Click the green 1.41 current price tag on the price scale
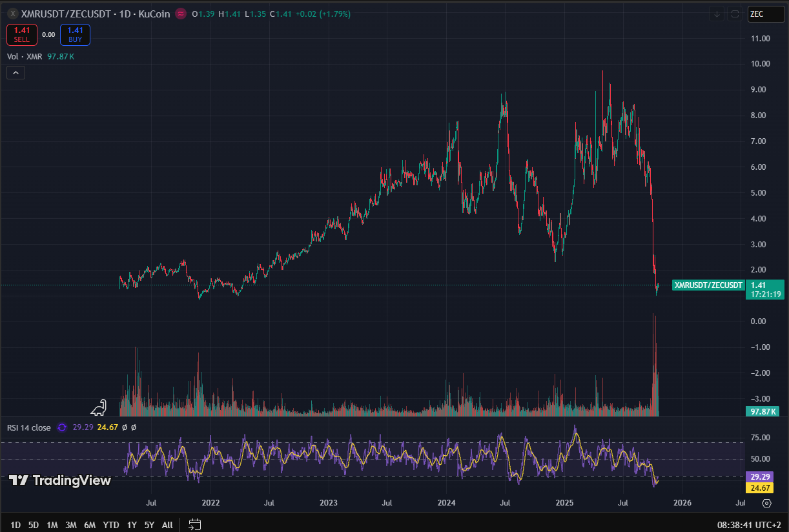Image resolution: width=789 pixels, height=532 pixels. point(766,289)
